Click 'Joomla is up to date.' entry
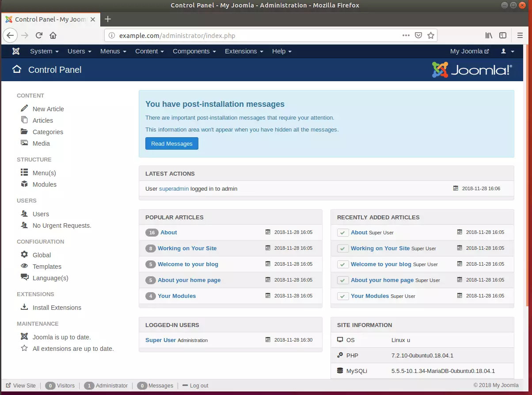532x395 pixels. click(x=62, y=337)
